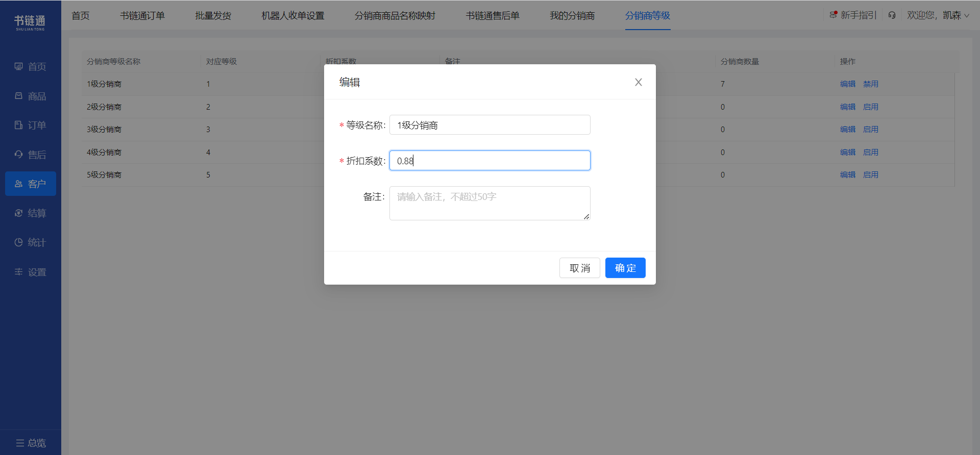Click the 首页 sidebar monitor icon
This screenshot has height=455, width=980.
click(18, 66)
